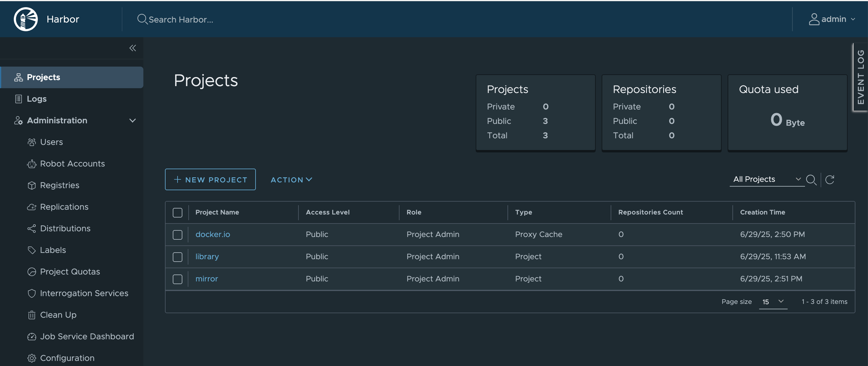Select all projects with header checkbox
Image resolution: width=868 pixels, height=366 pixels.
(177, 213)
